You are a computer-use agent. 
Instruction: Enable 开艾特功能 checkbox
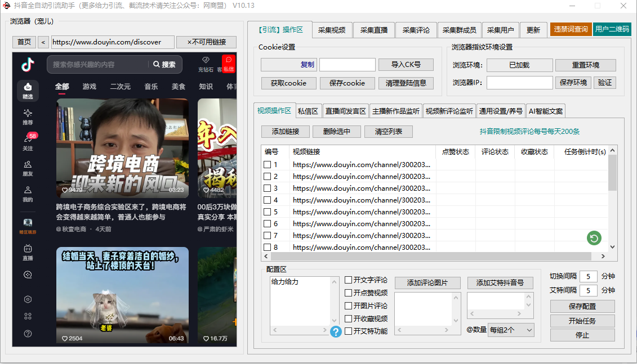point(348,331)
